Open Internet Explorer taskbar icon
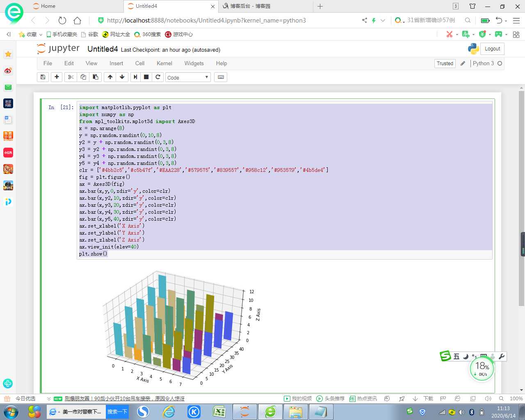Image resolution: width=525 pixels, height=420 pixels. click(x=169, y=412)
